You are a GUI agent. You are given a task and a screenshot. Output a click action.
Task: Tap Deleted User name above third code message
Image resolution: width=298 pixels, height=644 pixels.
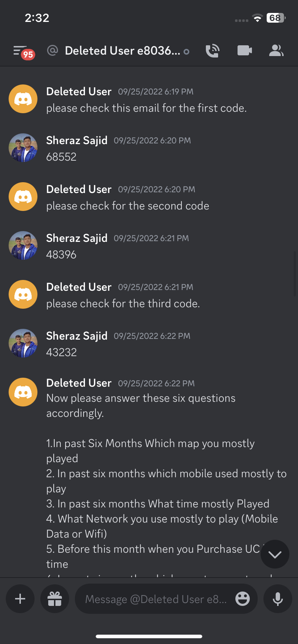pos(79,287)
